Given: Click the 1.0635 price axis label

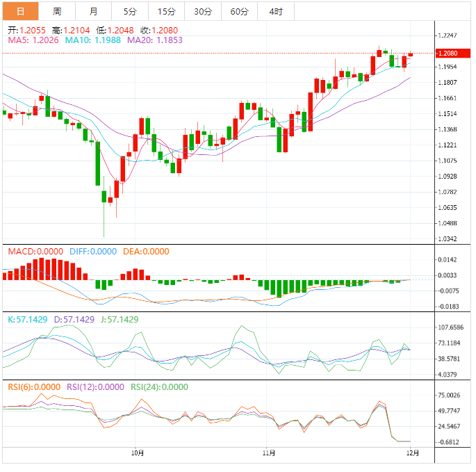Looking at the screenshot, I should point(447,207).
